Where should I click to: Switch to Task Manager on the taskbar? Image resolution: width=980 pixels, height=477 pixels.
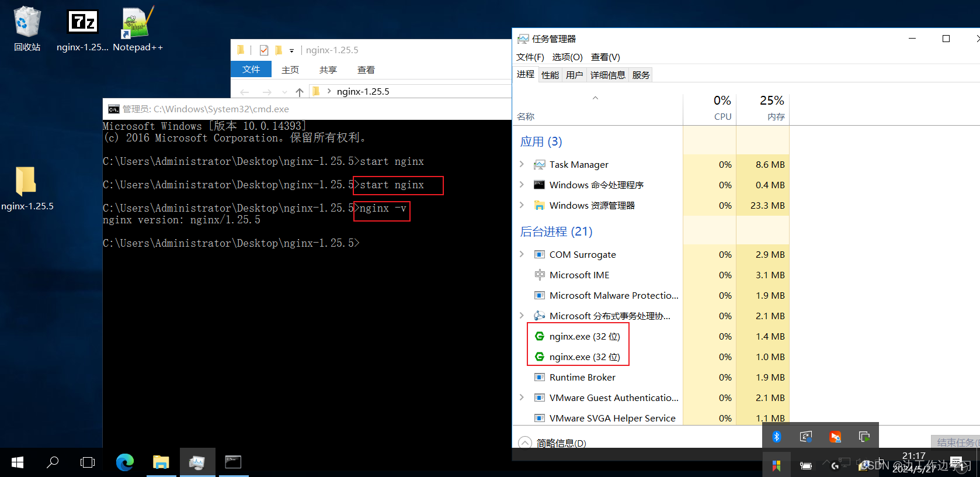pos(197,462)
